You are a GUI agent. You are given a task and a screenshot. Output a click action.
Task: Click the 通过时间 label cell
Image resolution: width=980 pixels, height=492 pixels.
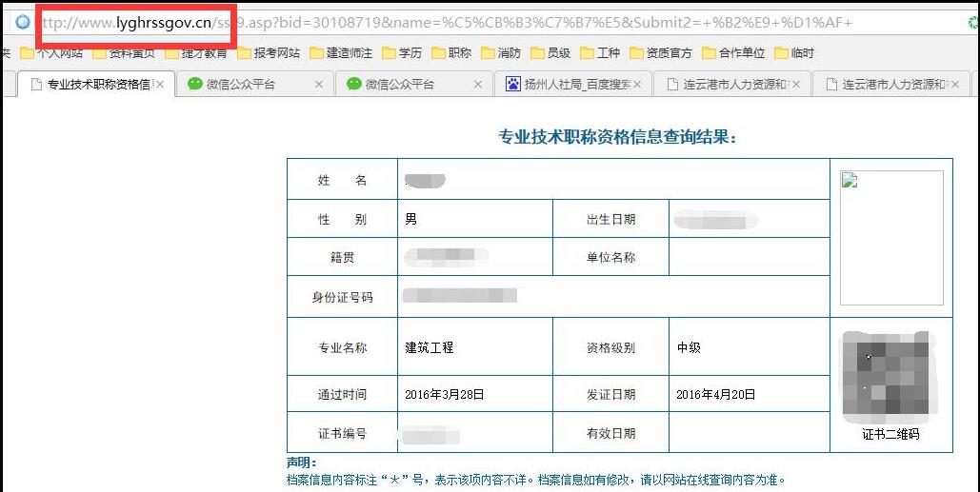342,394
